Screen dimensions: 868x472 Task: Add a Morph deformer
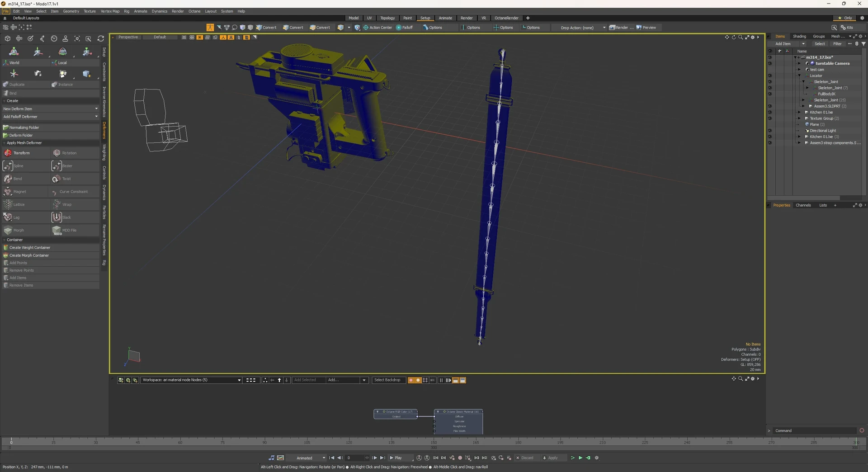(x=25, y=230)
